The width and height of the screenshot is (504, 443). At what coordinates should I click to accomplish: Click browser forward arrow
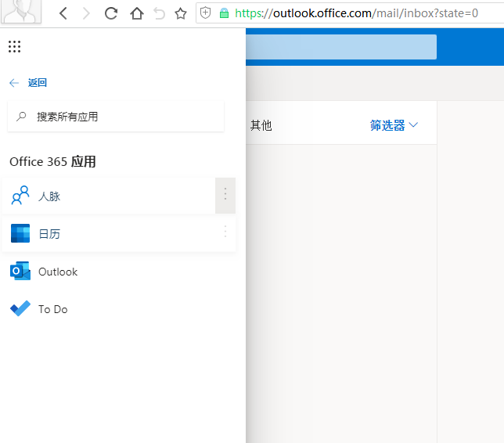(x=86, y=13)
